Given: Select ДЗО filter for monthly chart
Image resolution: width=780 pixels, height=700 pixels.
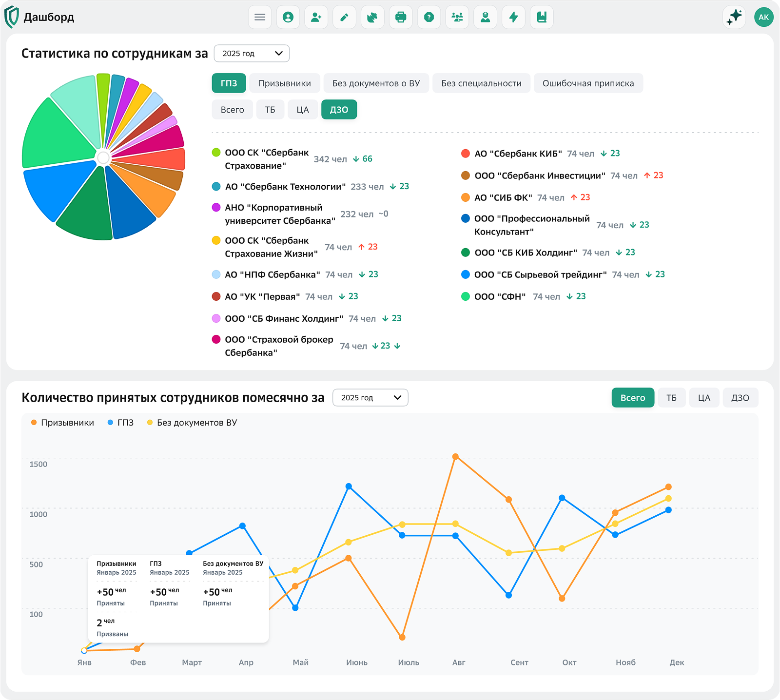Looking at the screenshot, I should 740,398.
